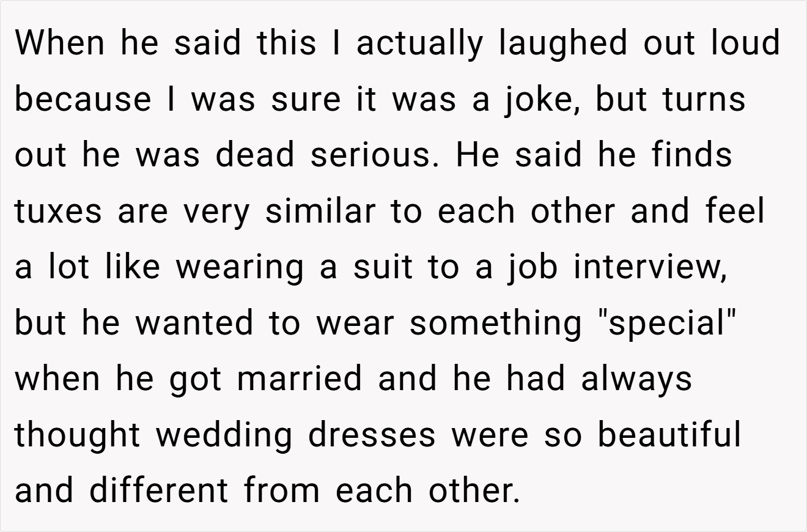The width and height of the screenshot is (807, 532).
Task: Click on the word "something"
Action: pos(496,324)
